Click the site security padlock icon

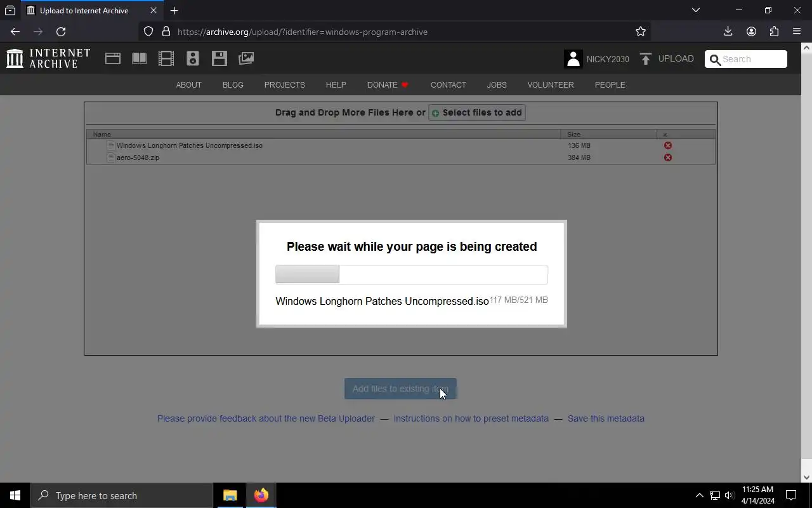click(166, 31)
